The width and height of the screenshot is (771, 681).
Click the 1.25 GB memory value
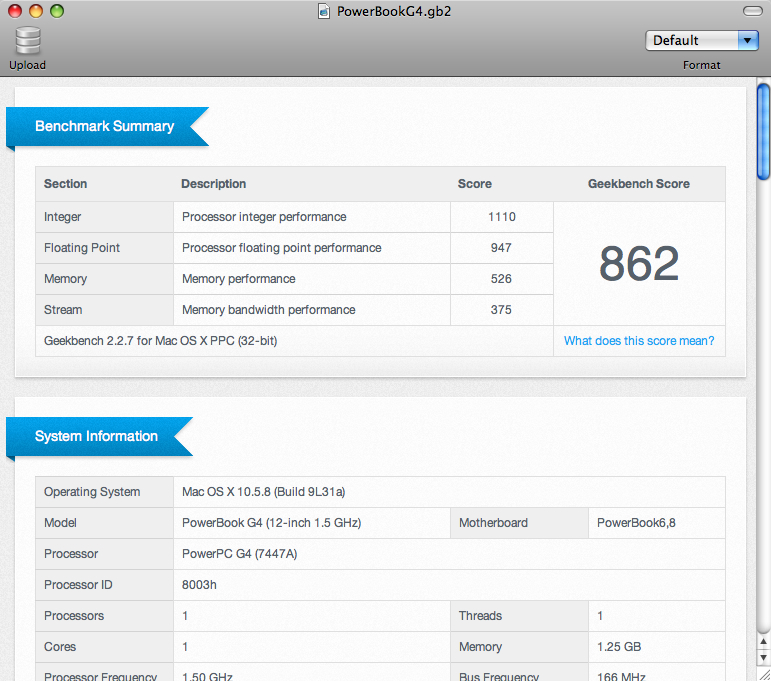pos(619,647)
